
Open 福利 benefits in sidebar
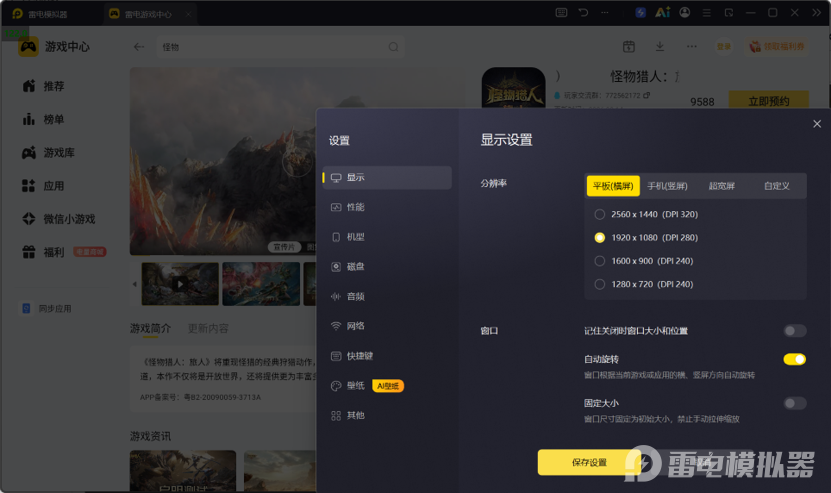(x=43, y=252)
